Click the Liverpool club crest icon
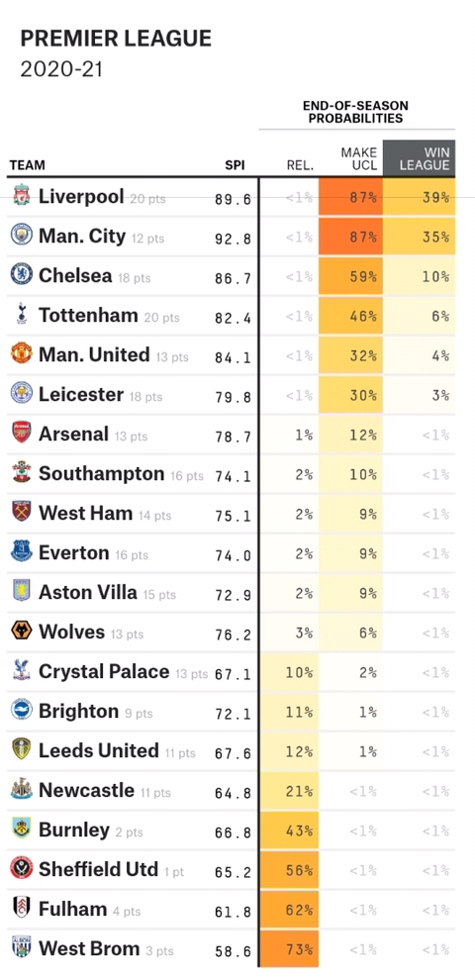This screenshot has height=980, width=475. (x=21, y=196)
